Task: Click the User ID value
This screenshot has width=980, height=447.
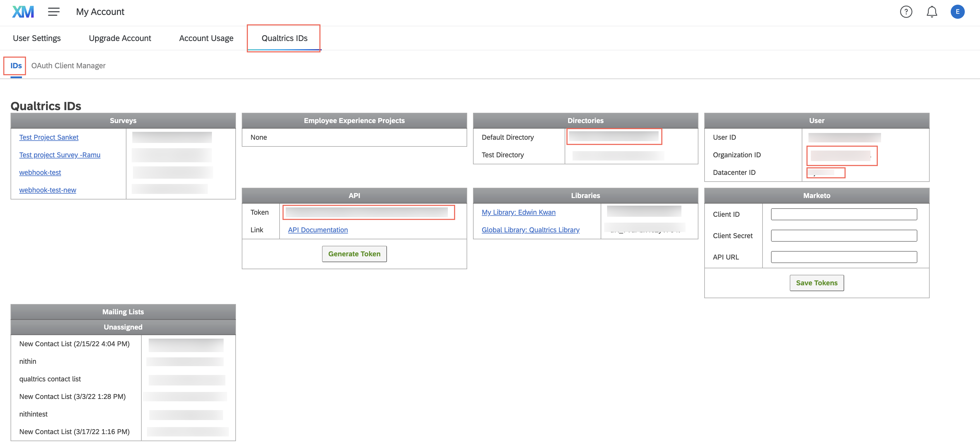Action: pos(844,137)
